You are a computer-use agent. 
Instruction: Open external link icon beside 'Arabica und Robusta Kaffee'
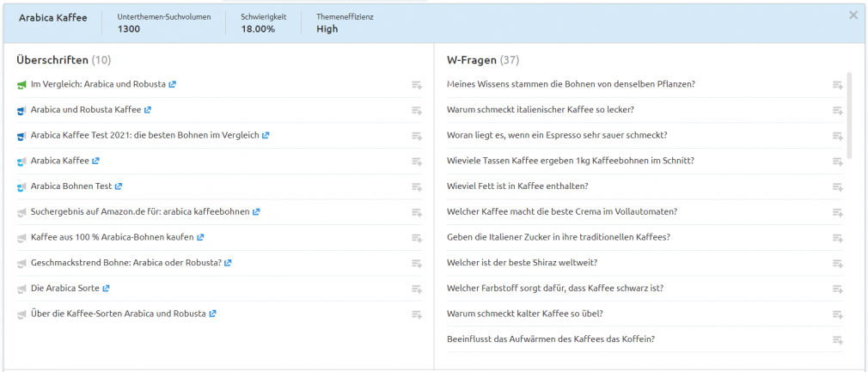click(x=148, y=110)
